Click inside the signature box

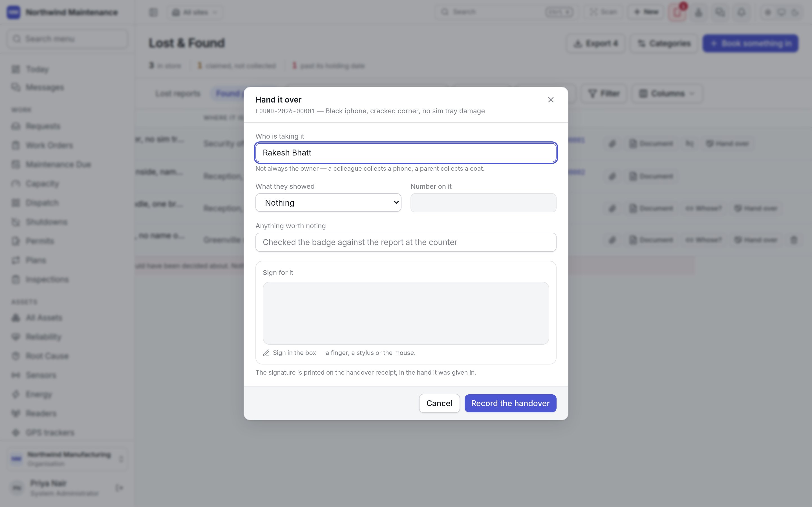[x=406, y=313]
